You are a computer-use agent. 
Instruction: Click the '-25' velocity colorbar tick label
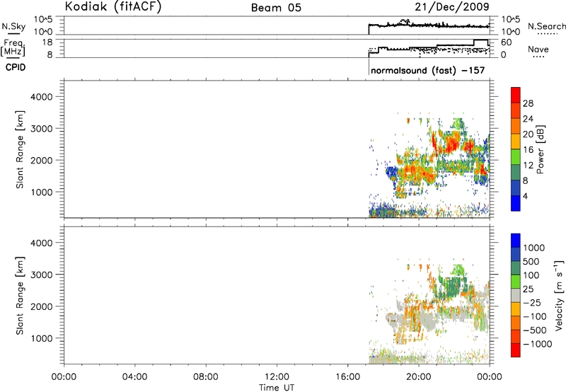[532, 303]
